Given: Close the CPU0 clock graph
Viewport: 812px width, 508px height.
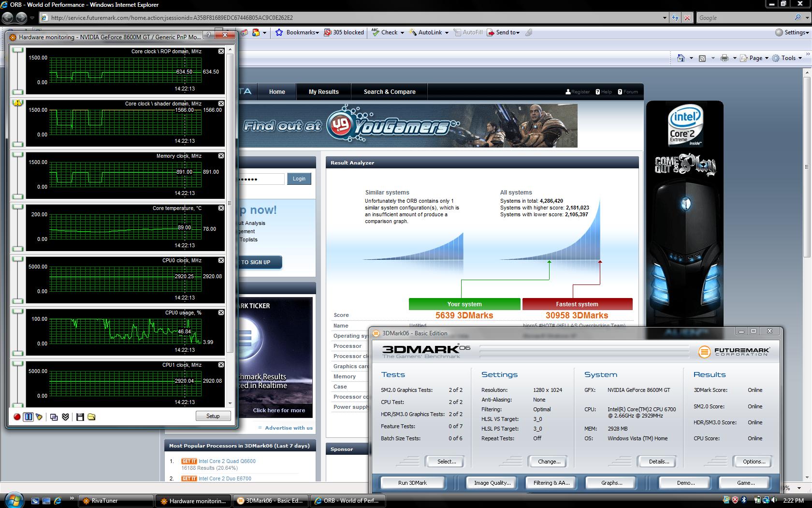Looking at the screenshot, I should click(x=221, y=260).
